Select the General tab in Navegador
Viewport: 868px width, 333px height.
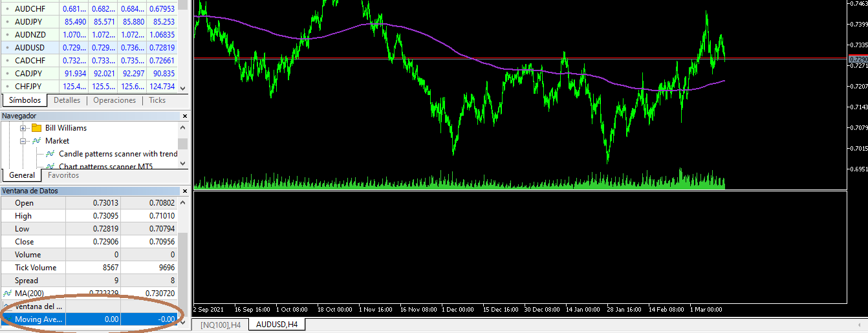tap(22, 175)
